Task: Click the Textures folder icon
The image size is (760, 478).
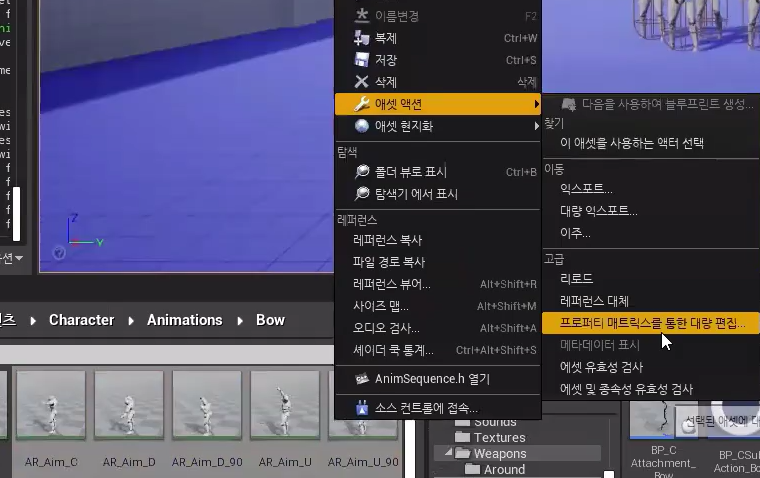Action: coord(462,437)
